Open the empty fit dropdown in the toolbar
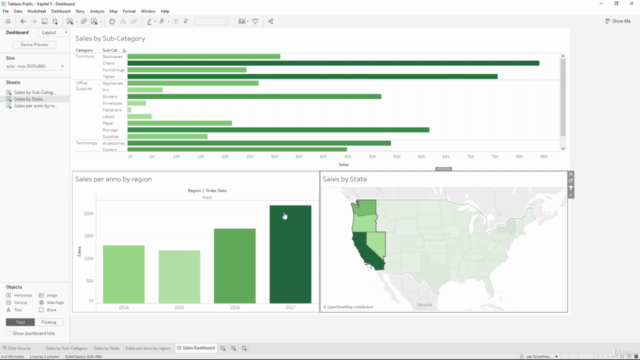 (212, 21)
